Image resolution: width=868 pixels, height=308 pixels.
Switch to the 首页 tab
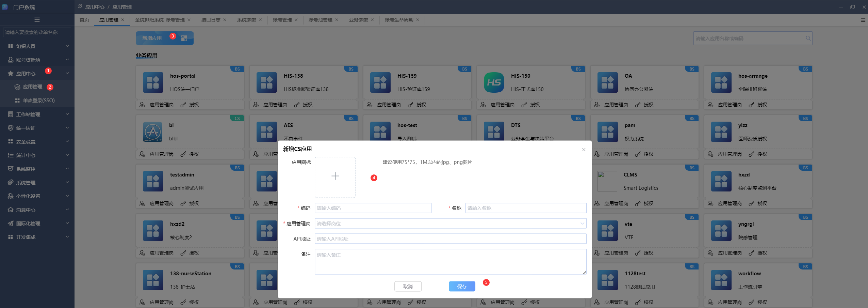84,20
